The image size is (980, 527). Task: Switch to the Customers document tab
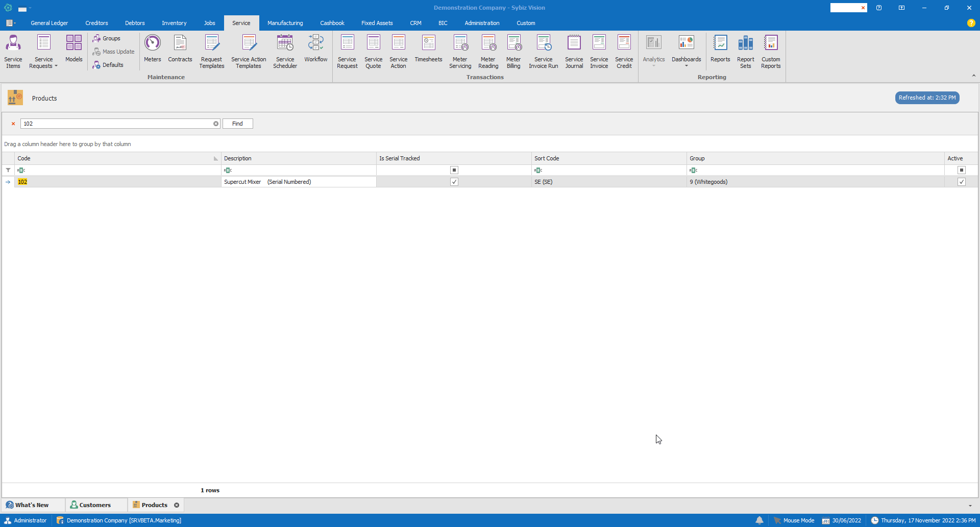[x=95, y=505]
